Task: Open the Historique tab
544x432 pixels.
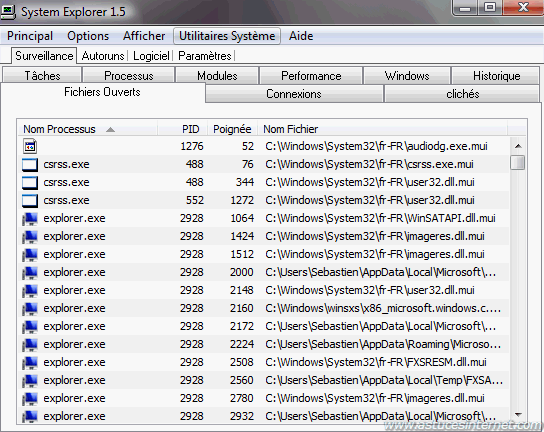Action: click(496, 76)
